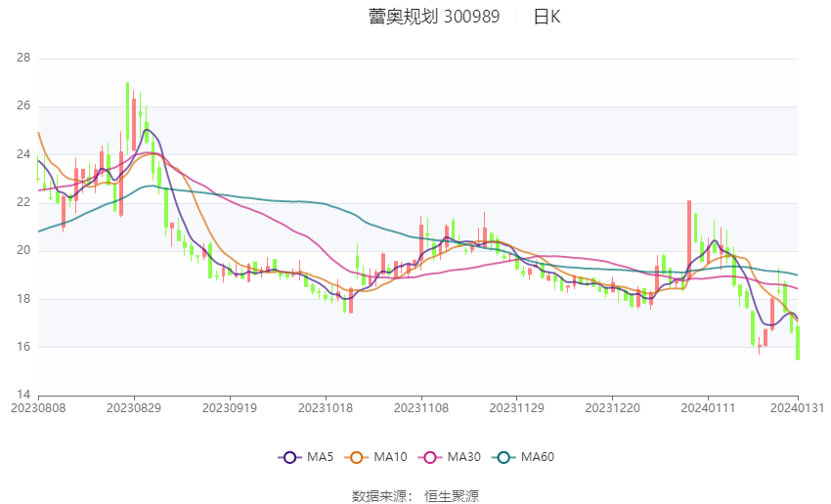
Task: Select x-axis date label 20230919
Action: point(230,408)
